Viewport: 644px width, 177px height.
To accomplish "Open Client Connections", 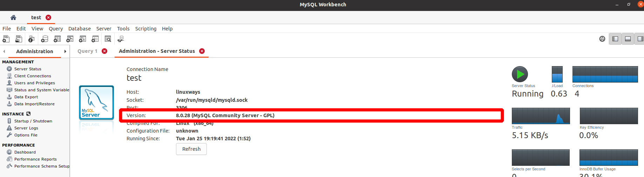I will [33, 76].
